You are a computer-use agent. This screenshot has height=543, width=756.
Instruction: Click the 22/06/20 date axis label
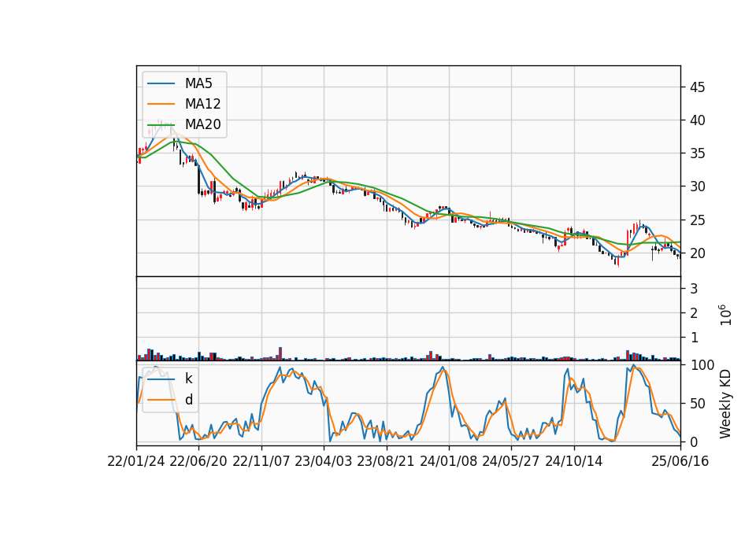click(x=198, y=462)
